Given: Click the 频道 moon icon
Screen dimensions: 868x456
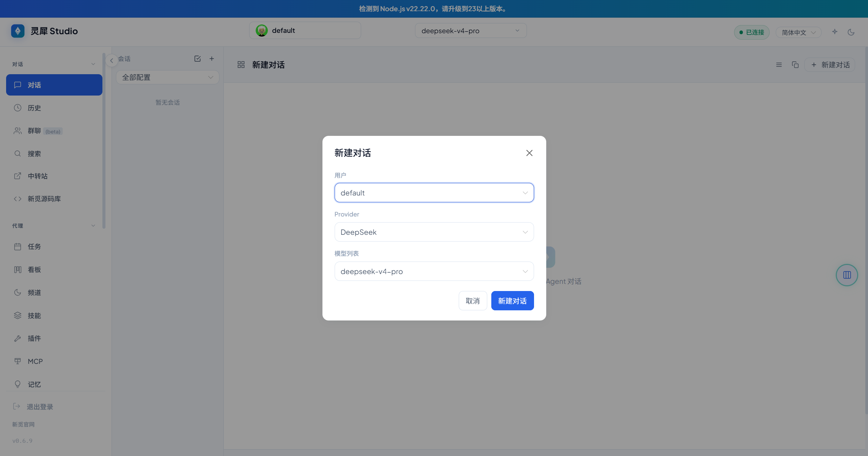Looking at the screenshot, I should 18,292.
